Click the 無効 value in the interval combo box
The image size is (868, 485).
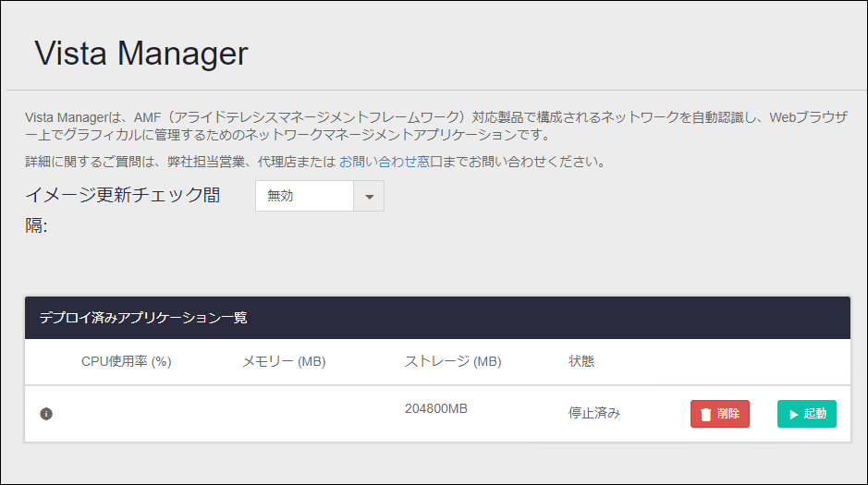pyautogui.click(x=304, y=196)
